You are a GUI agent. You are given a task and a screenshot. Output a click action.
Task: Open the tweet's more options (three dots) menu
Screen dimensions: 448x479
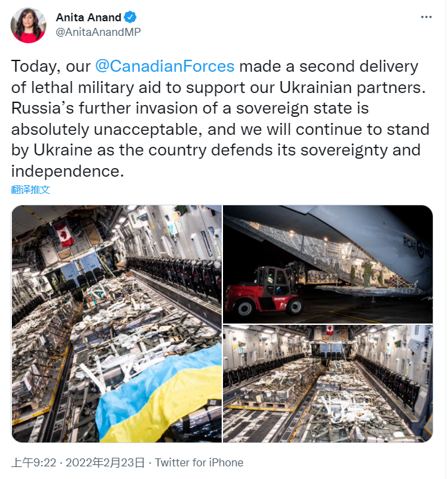[426, 18]
